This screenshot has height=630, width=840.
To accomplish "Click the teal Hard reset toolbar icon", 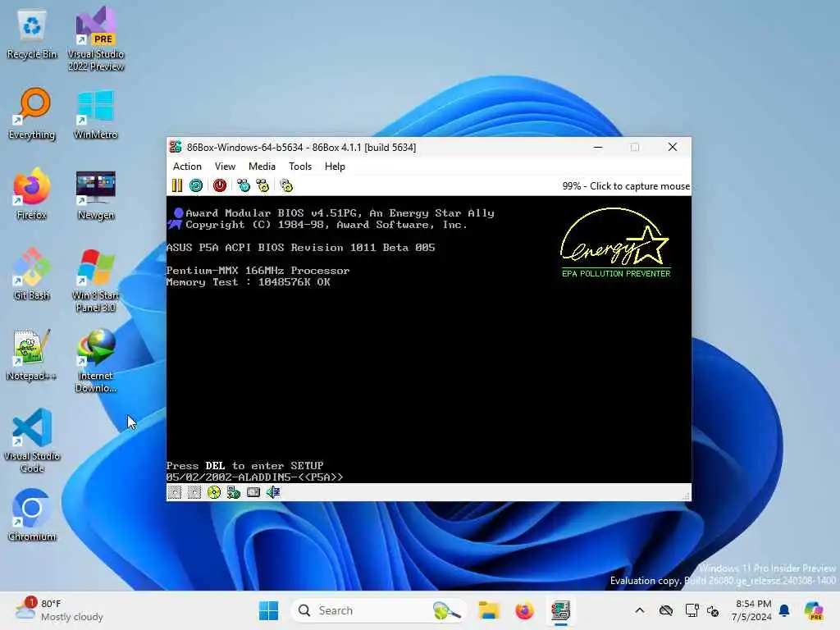I will coord(196,186).
